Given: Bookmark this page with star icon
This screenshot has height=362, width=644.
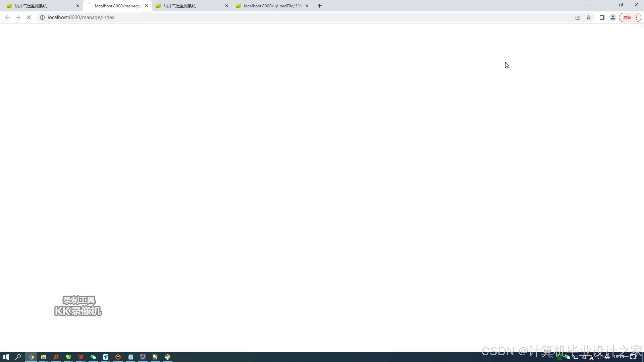Looking at the screenshot, I should tap(589, 17).
